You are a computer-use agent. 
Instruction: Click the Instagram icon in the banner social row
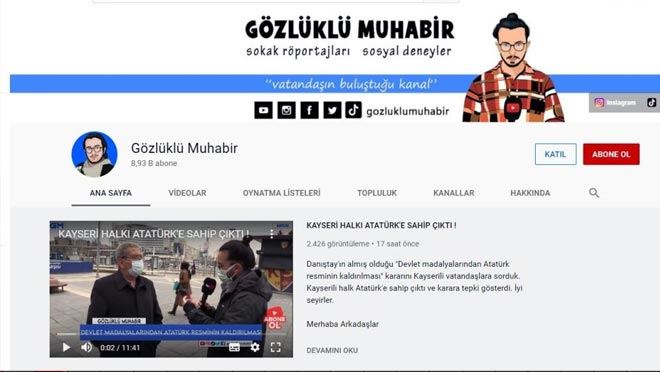coord(286,110)
